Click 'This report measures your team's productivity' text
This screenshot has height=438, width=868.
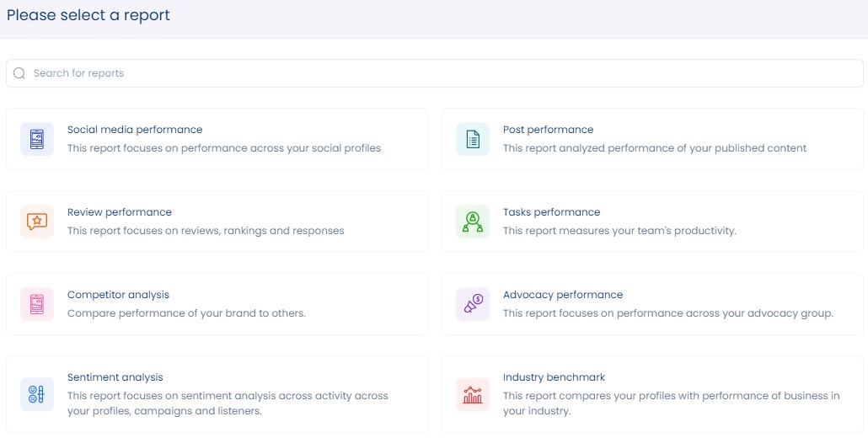click(619, 231)
